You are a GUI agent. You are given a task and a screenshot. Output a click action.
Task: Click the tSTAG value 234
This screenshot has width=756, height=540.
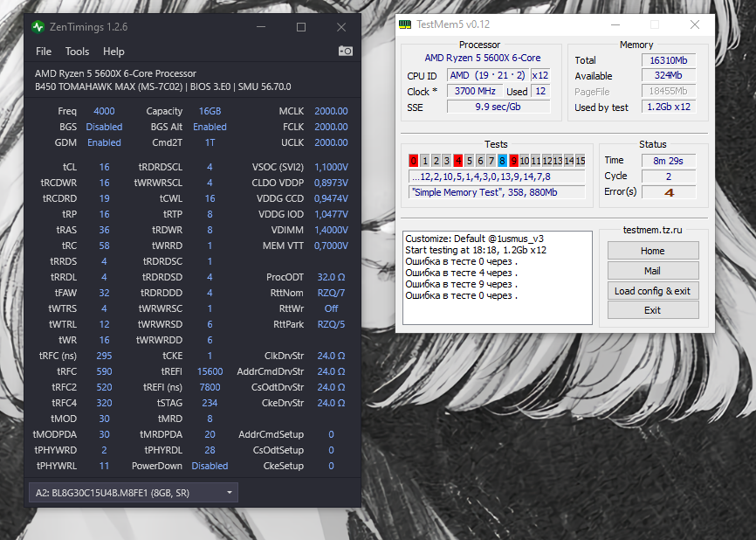click(210, 403)
